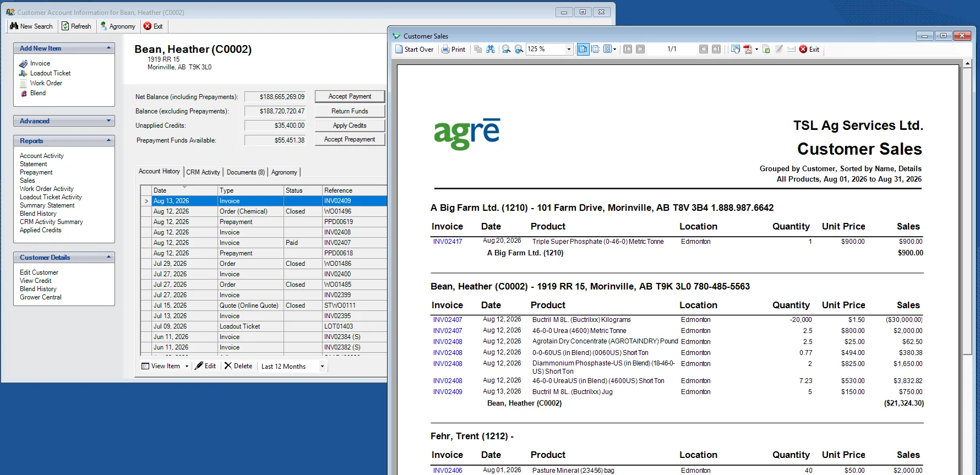Expand the Advanced panel
Viewport: 980px width, 475px height.
pos(108,121)
